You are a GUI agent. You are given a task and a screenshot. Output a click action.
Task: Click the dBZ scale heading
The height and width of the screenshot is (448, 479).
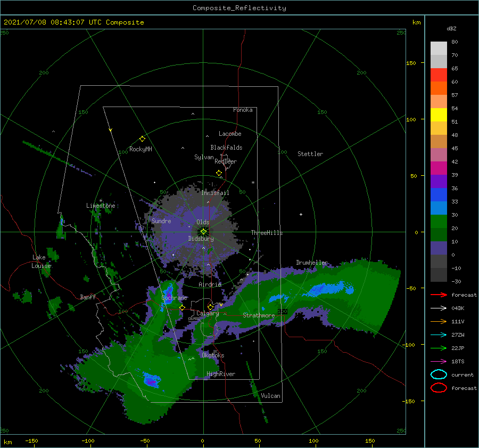point(451,28)
